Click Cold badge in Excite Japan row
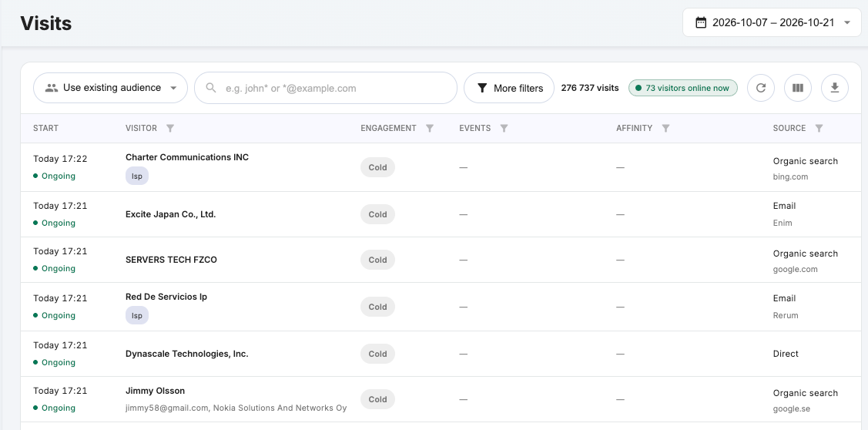 377,214
